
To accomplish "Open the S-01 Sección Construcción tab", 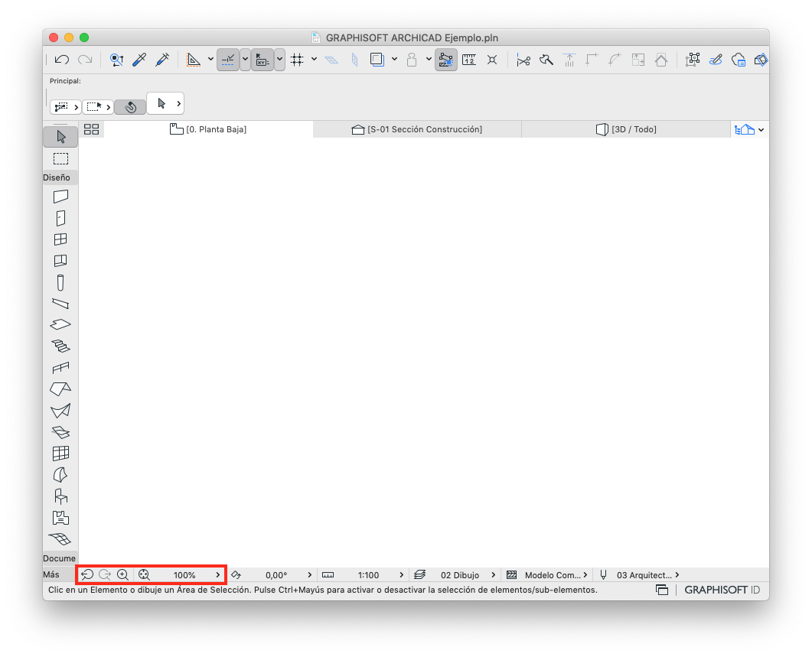I will click(x=417, y=129).
